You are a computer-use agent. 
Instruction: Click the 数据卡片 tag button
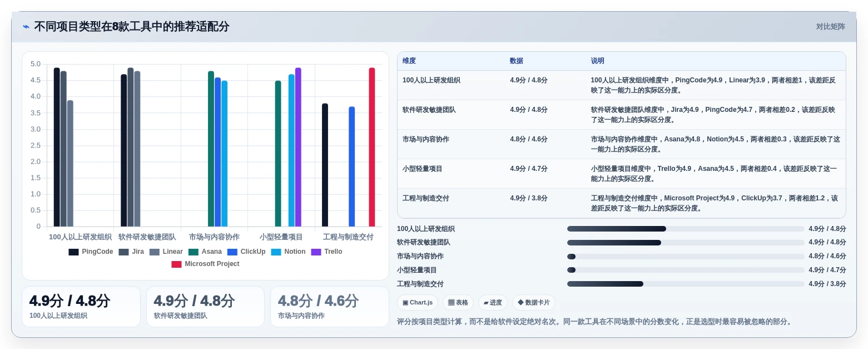pyautogui.click(x=534, y=303)
